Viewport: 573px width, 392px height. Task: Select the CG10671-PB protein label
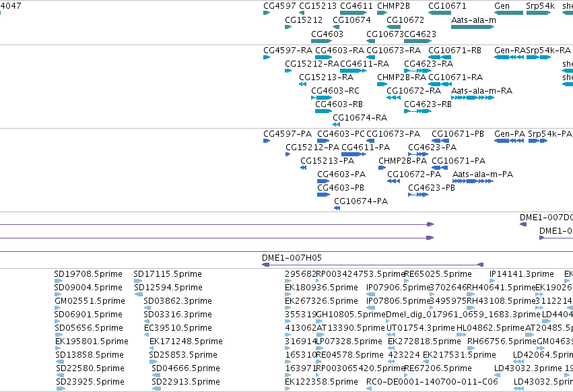click(x=458, y=134)
